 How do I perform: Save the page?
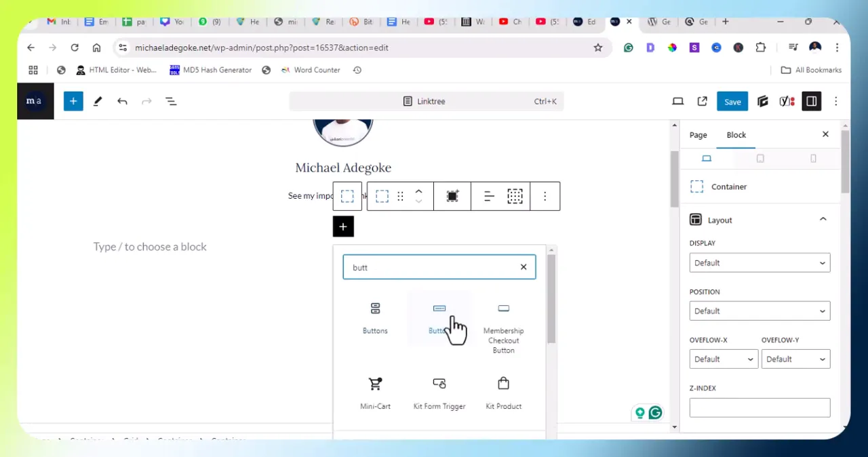click(732, 102)
